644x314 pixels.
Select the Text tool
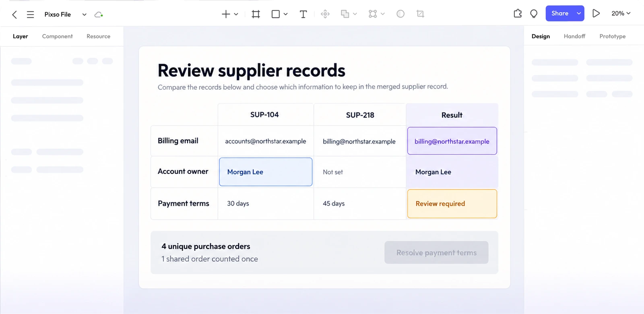point(303,14)
